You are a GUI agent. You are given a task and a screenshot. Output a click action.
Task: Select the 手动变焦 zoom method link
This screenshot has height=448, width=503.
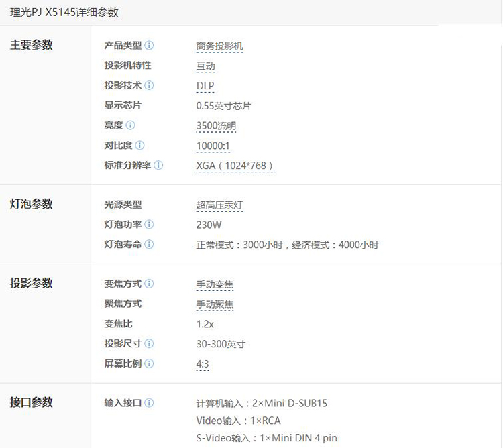point(215,285)
